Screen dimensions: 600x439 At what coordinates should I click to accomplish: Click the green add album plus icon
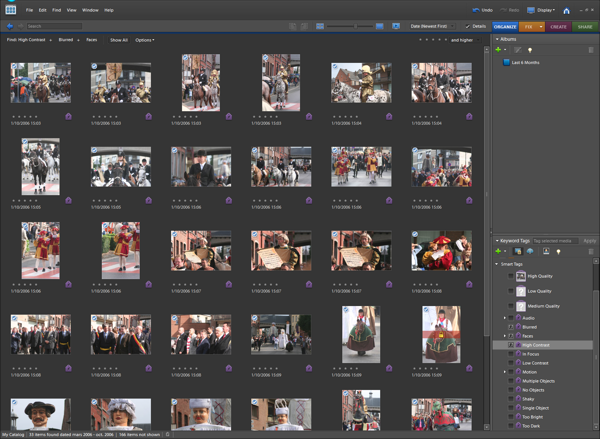(x=499, y=50)
